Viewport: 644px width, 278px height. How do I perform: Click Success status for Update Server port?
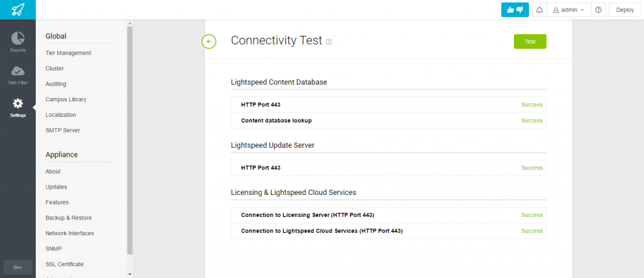click(x=532, y=168)
